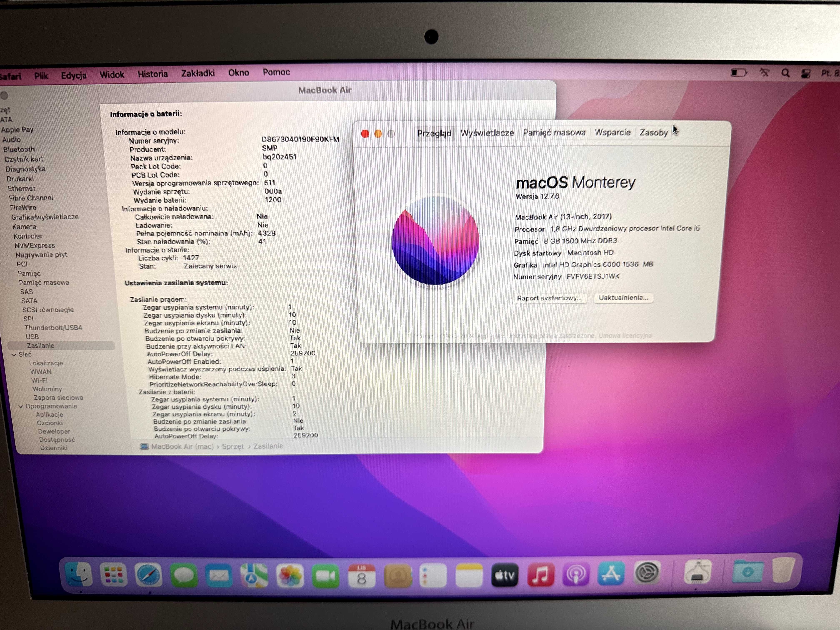Open App Store in the Dock
Viewport: 840px width, 630px height.
(x=611, y=573)
